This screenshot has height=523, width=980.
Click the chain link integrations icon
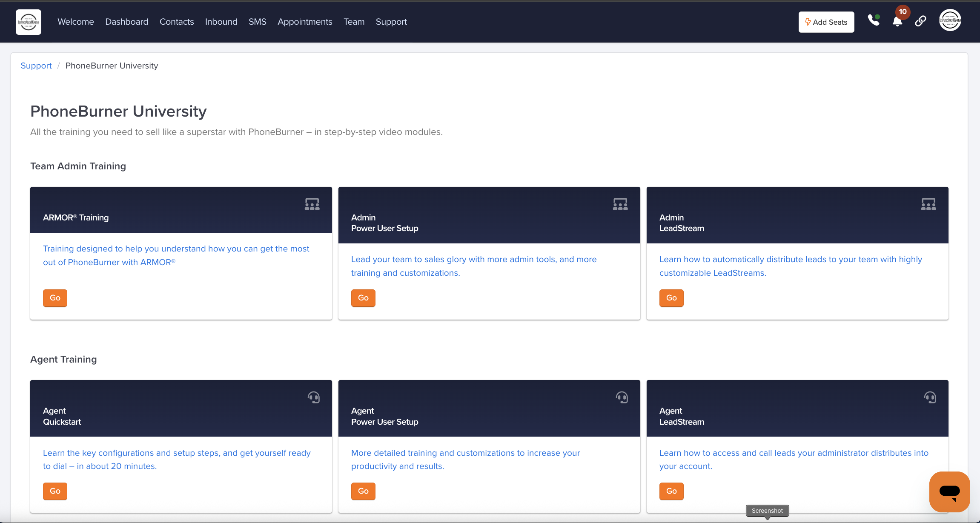click(x=920, y=21)
